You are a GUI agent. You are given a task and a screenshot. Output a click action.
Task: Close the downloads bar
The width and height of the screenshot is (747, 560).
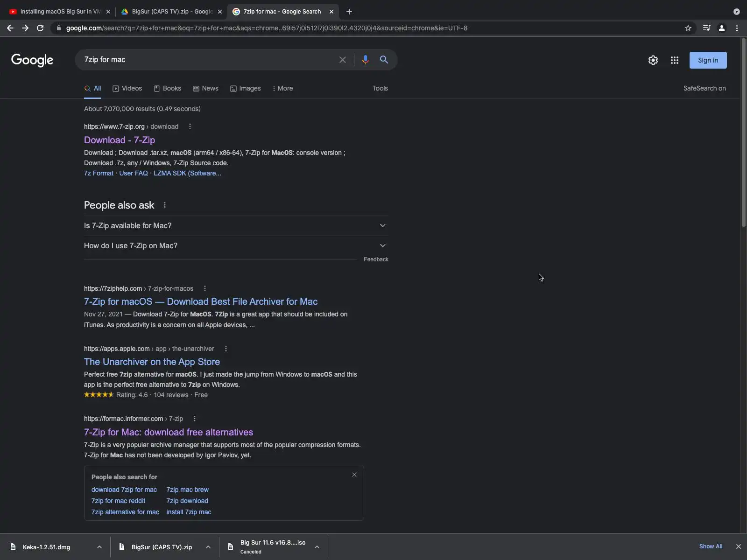pos(739,546)
